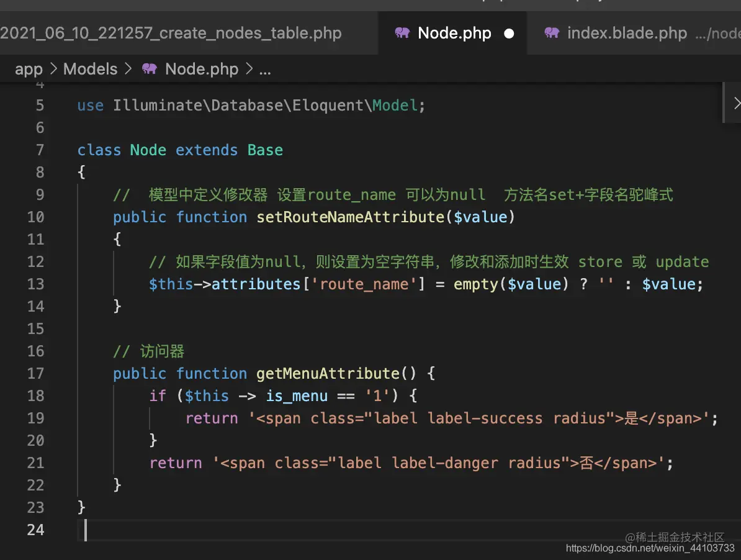Viewport: 741px width, 560px height.
Task: Click line number 5 in the gutter
Action: click(40, 106)
